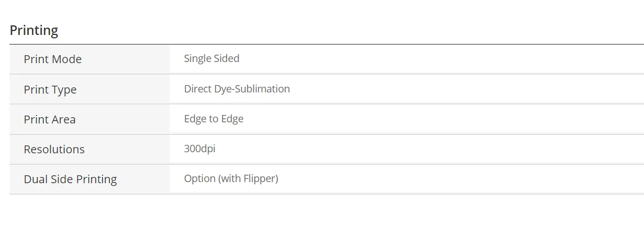
Task: Click the "Edge to Edge" value
Action: [x=214, y=119]
